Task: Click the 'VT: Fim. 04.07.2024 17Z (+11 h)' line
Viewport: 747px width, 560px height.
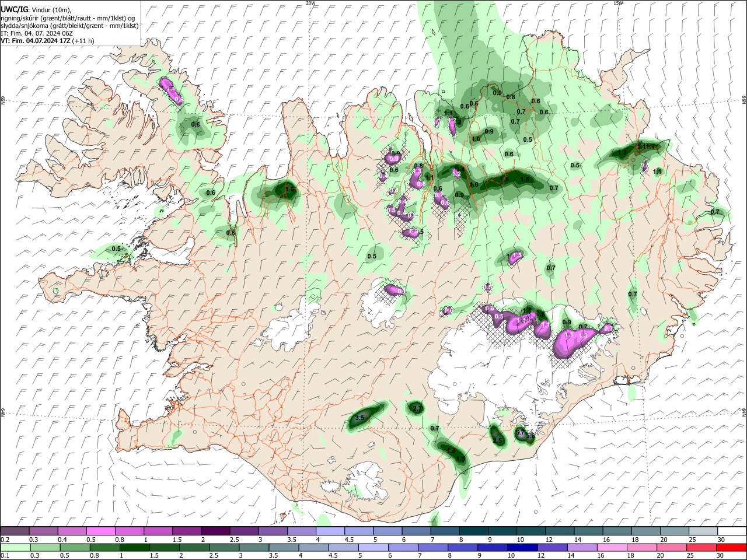Action: click(47, 41)
